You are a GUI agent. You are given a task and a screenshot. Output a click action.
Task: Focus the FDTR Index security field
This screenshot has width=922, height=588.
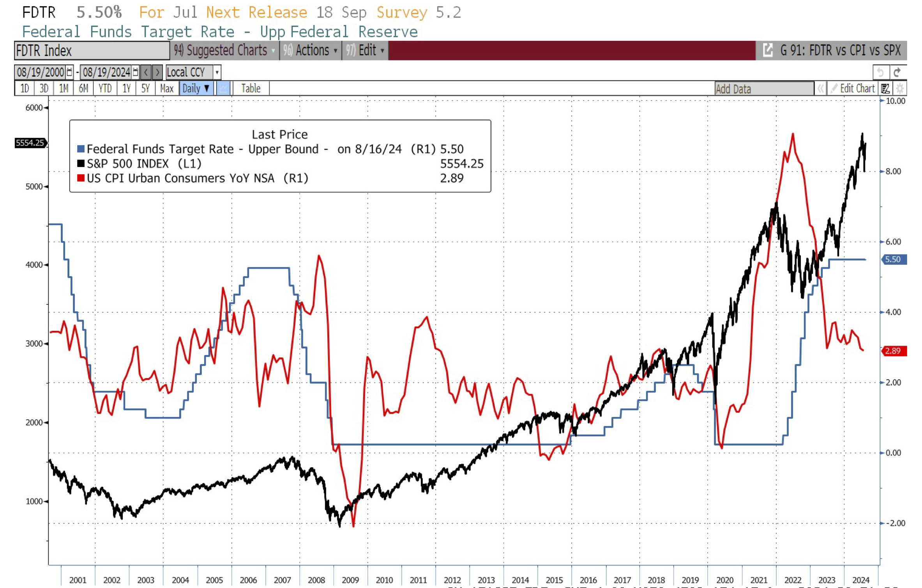(x=92, y=50)
